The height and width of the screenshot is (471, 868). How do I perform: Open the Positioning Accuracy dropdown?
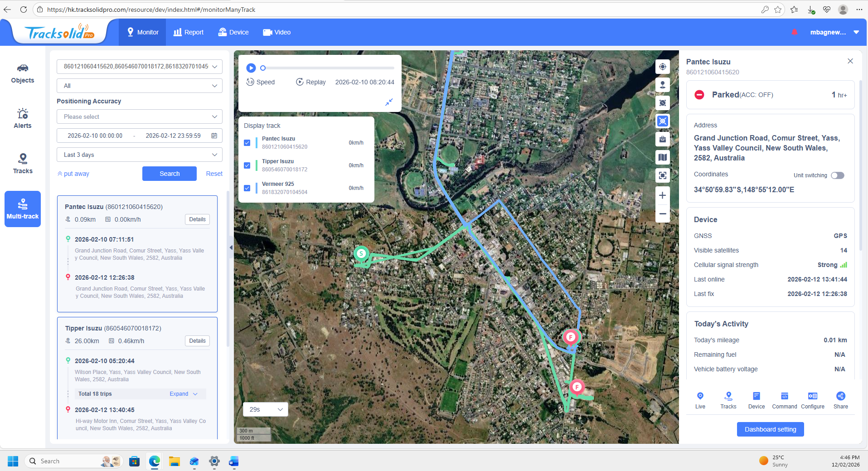(x=140, y=117)
